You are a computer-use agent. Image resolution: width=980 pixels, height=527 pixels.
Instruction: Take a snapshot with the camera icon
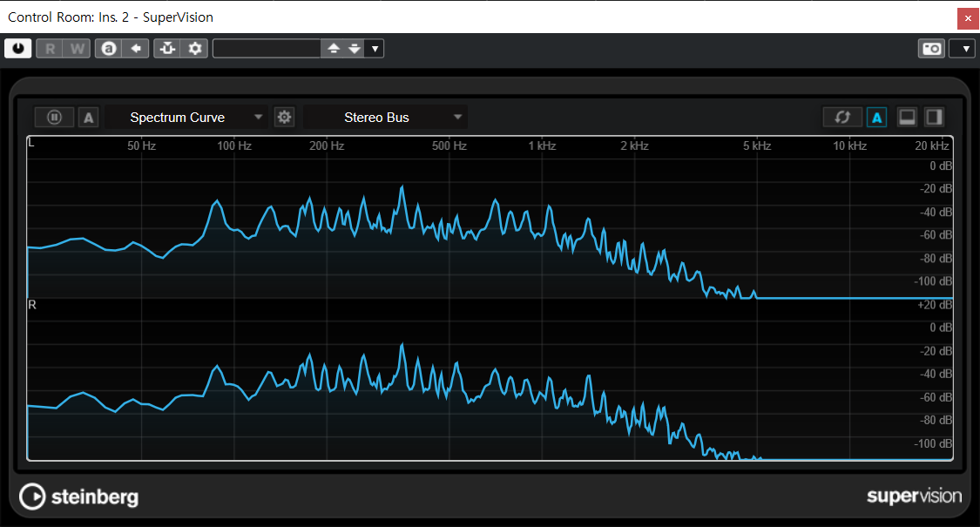[x=930, y=49]
